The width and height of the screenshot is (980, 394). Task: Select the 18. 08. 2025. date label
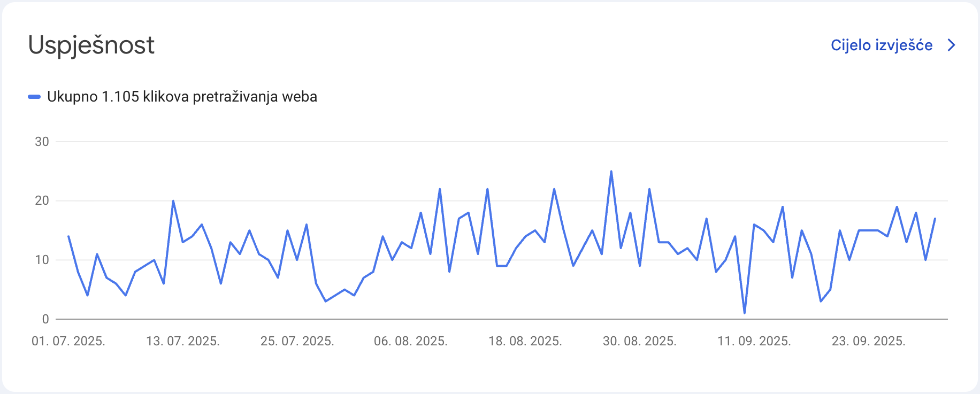pyautogui.click(x=525, y=341)
